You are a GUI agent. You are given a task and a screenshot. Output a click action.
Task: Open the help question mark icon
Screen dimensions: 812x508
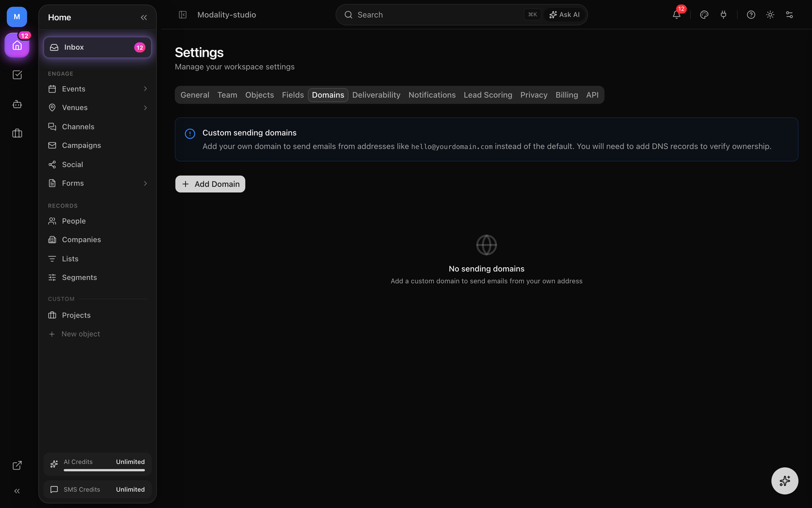pos(751,15)
